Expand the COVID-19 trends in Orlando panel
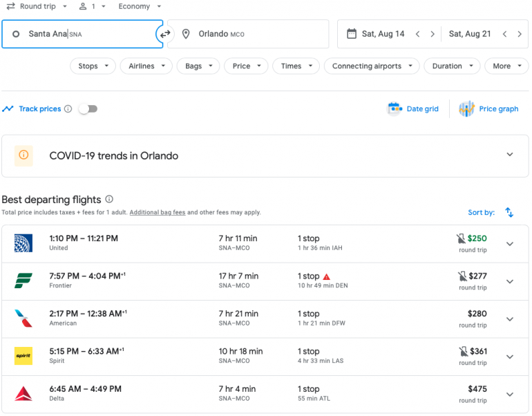This screenshot has height=416, width=532. point(510,155)
